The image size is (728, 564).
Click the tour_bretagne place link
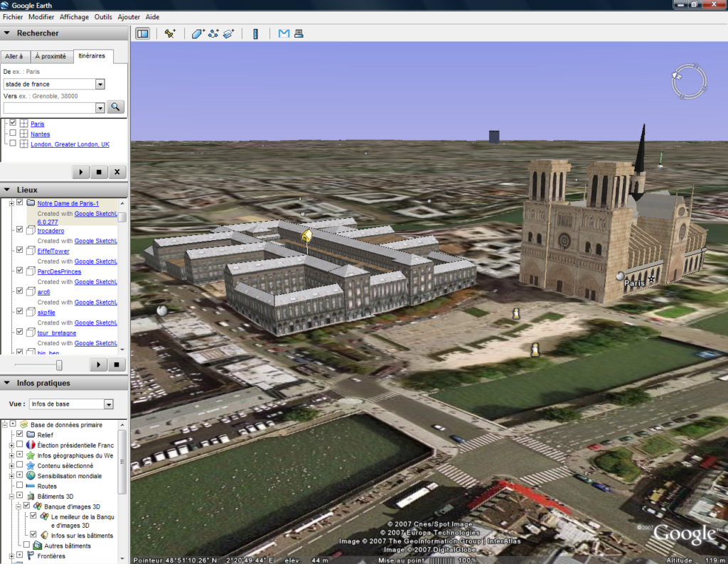tap(57, 333)
